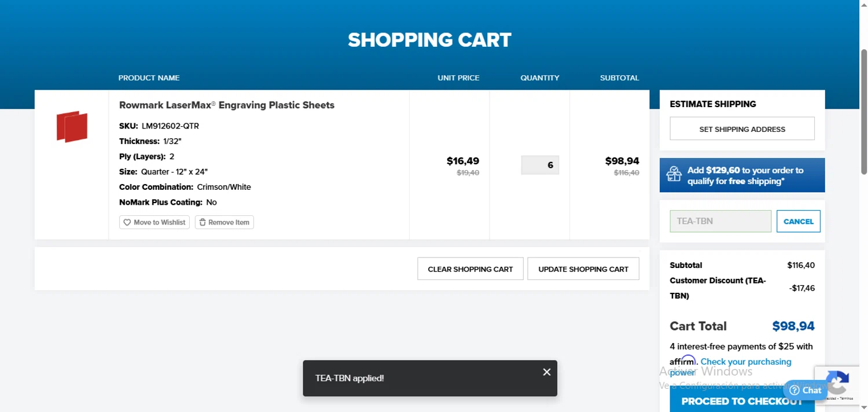Image resolution: width=868 pixels, height=412 pixels.
Task: Click the Estimate Shipping heading
Action: pos(713,104)
